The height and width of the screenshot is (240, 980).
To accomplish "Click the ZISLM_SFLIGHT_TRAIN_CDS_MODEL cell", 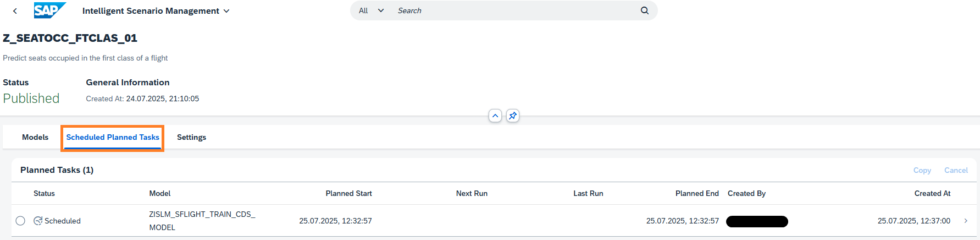I will tap(202, 221).
